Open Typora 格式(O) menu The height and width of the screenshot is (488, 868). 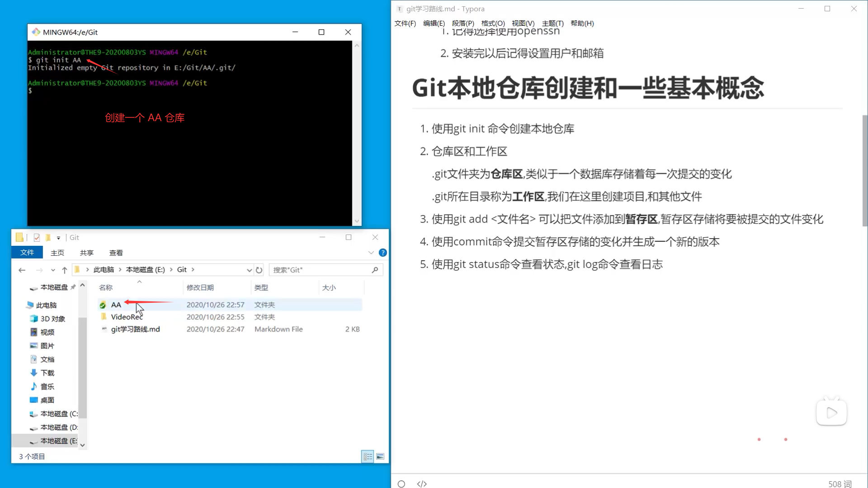[493, 23]
